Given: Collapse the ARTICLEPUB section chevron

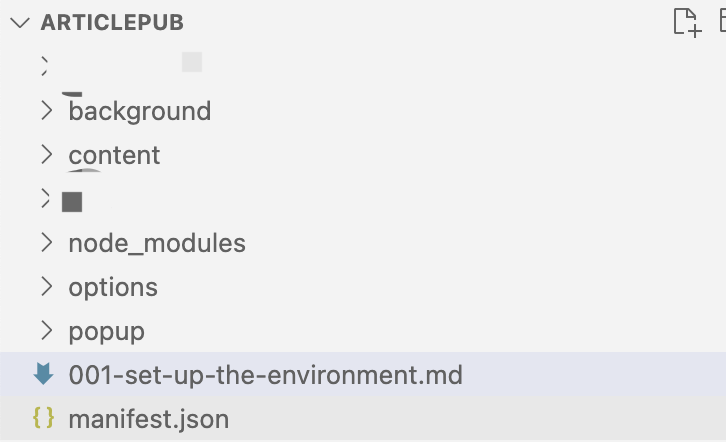Looking at the screenshot, I should click(x=20, y=22).
